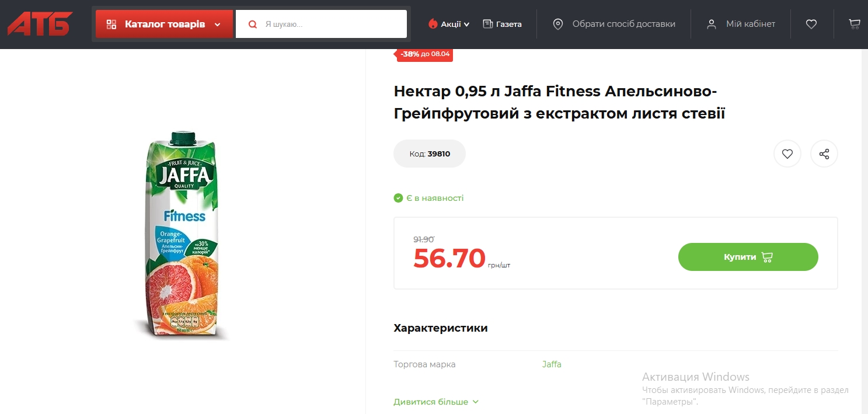Open Мій кабінет account page
868x414 pixels.
pos(750,24)
